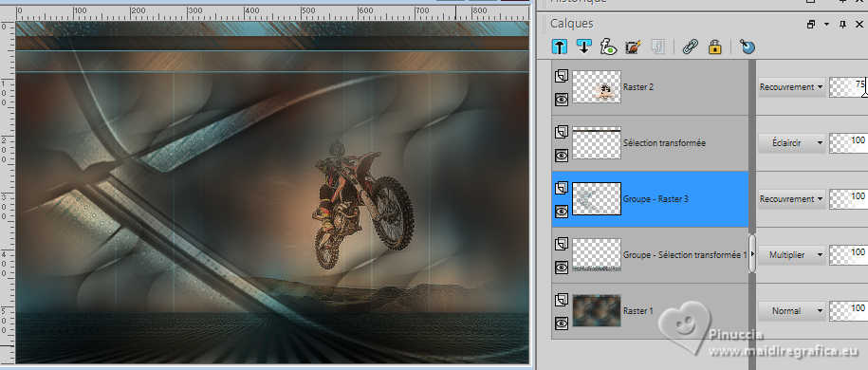The height and width of the screenshot is (370, 868).
Task: Open blend mode dropdown for Raster 2
Action: [791, 87]
